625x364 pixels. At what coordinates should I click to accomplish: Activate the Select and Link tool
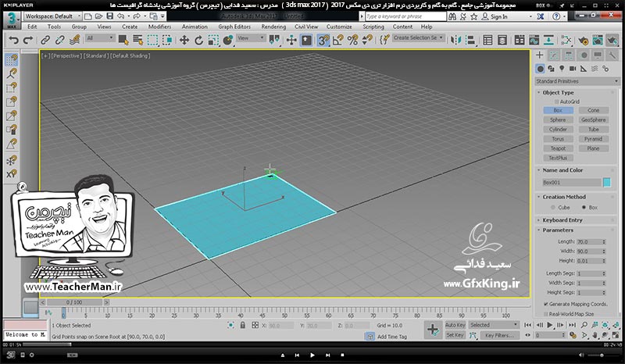click(45, 40)
